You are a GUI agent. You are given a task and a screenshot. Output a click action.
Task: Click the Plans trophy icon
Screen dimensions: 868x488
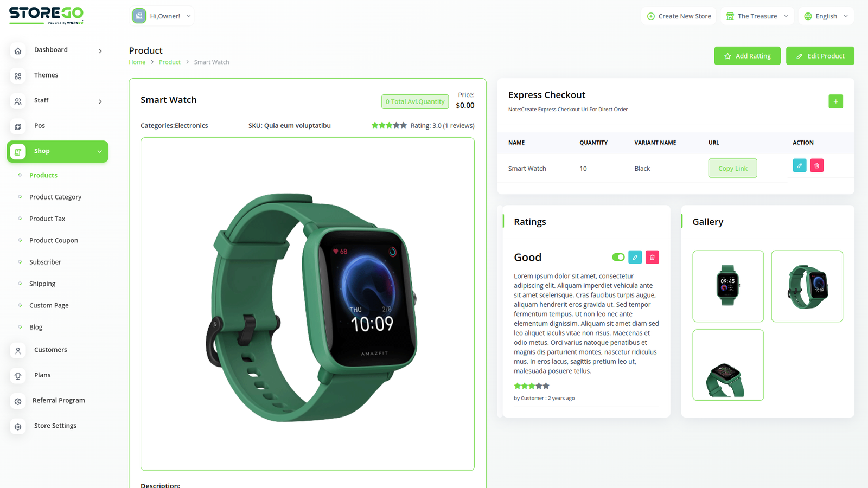(18, 376)
